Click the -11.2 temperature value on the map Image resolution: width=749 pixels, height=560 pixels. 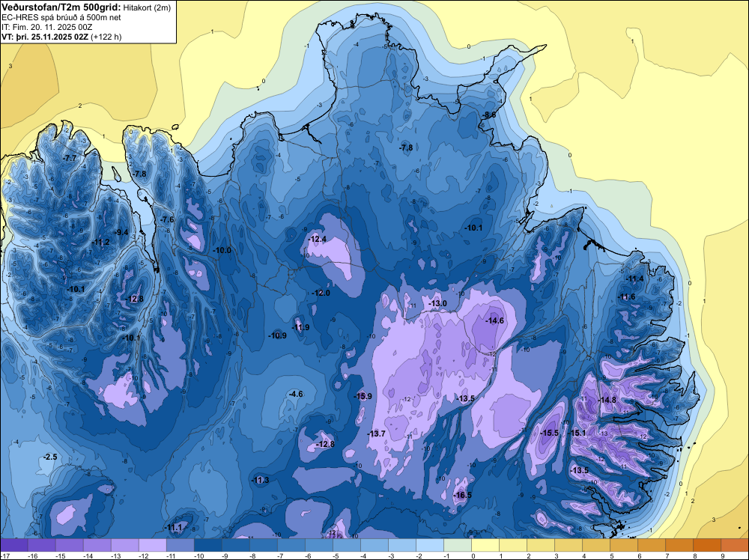(x=100, y=243)
